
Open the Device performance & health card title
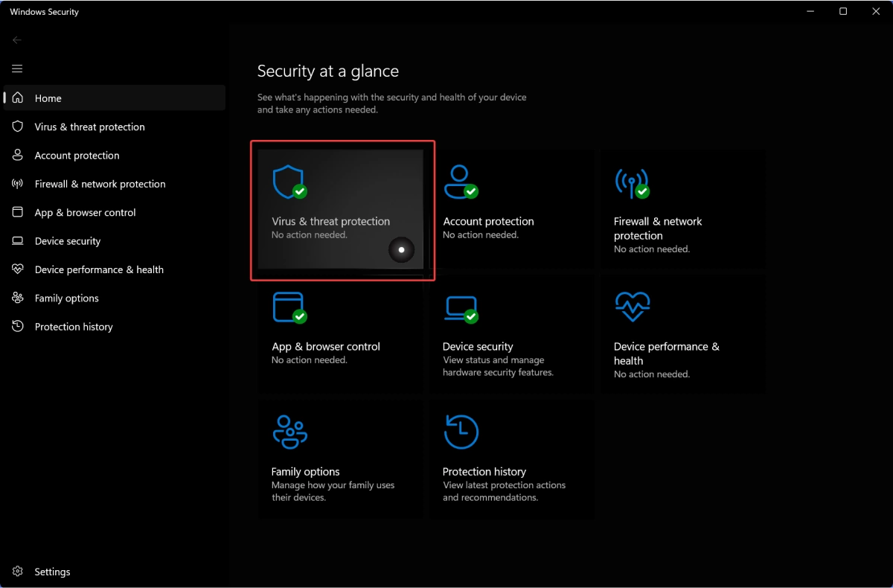pyautogui.click(x=667, y=354)
